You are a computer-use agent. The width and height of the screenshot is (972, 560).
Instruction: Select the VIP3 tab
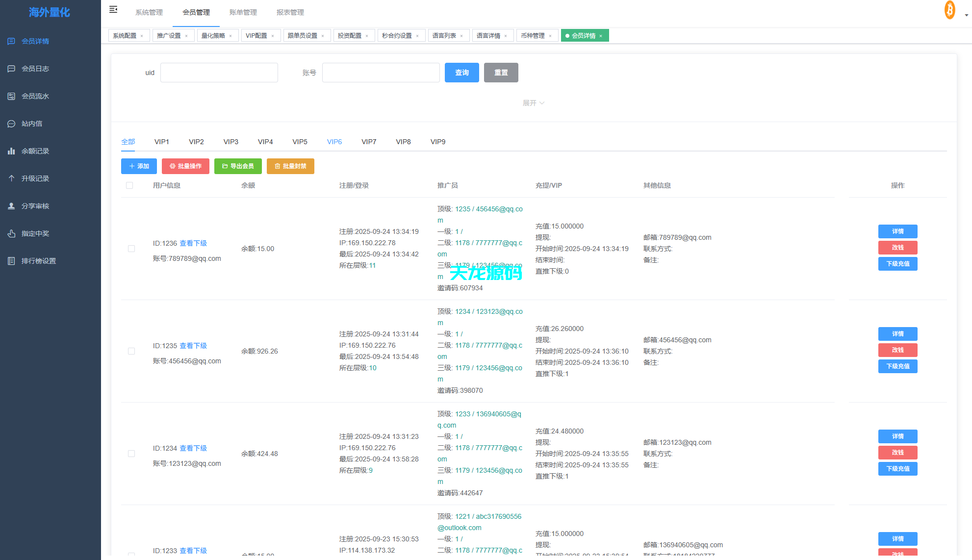tap(230, 142)
